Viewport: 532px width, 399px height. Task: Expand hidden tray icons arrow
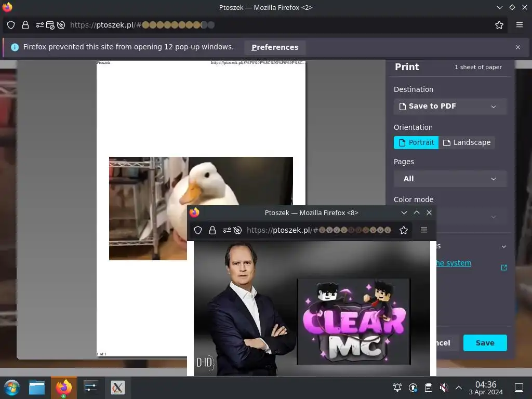[x=459, y=388]
